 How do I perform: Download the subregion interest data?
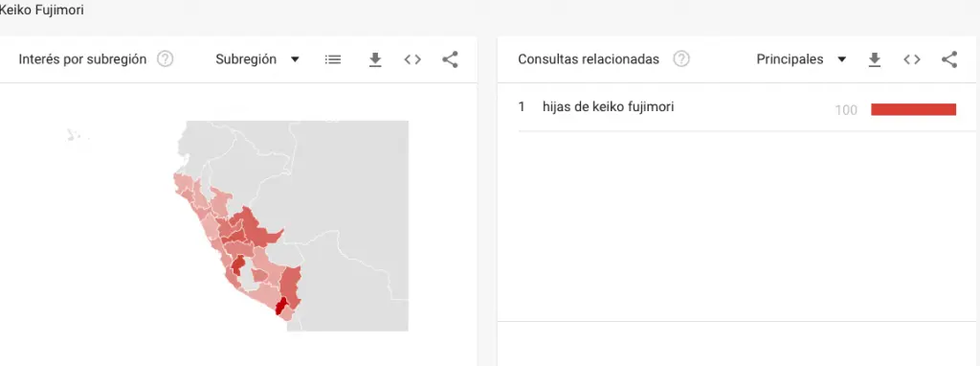pyautogui.click(x=375, y=59)
